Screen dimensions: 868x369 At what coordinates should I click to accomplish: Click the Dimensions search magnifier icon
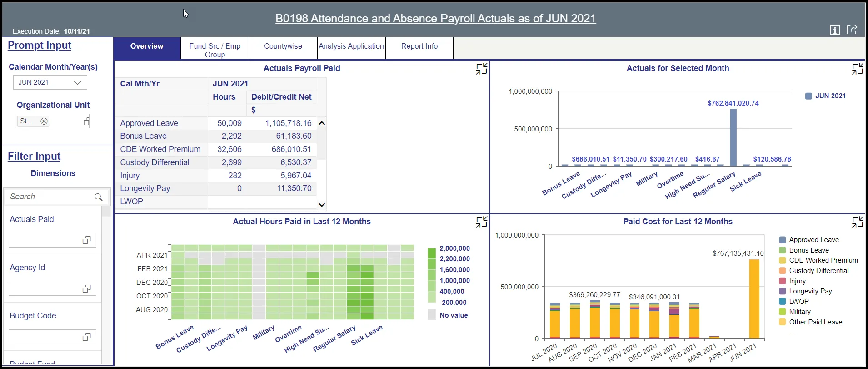98,197
